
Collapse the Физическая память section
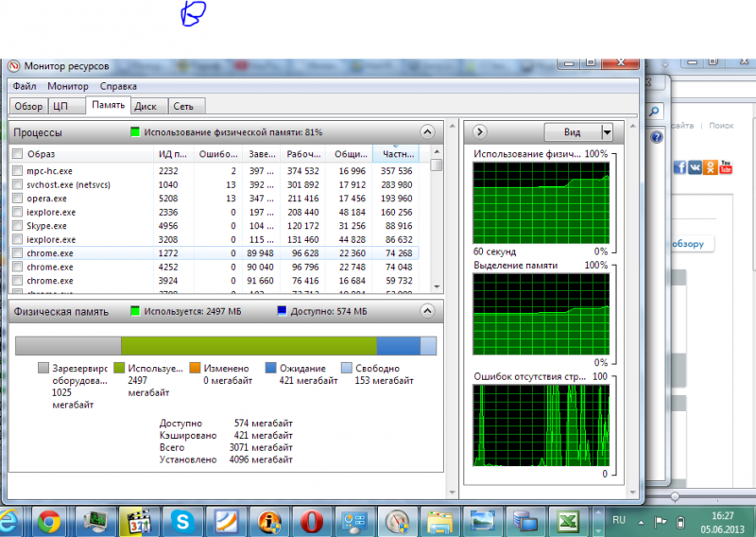(427, 311)
